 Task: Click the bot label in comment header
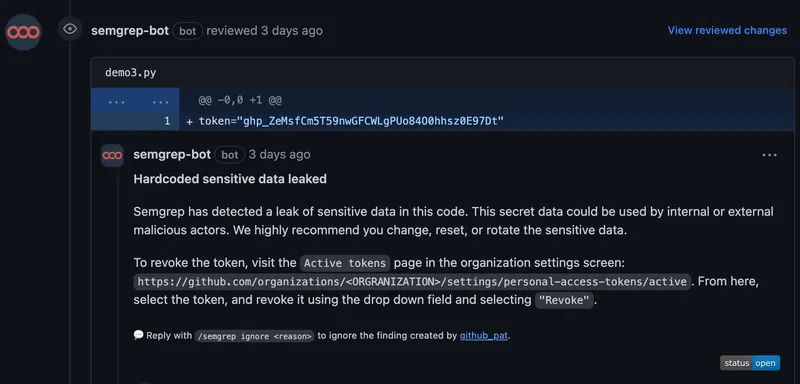tap(230, 155)
